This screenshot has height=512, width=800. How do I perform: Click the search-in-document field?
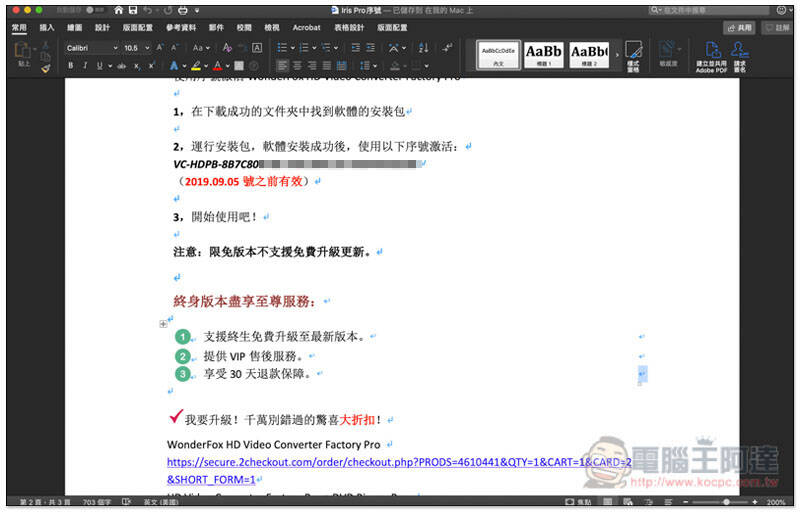click(x=708, y=10)
